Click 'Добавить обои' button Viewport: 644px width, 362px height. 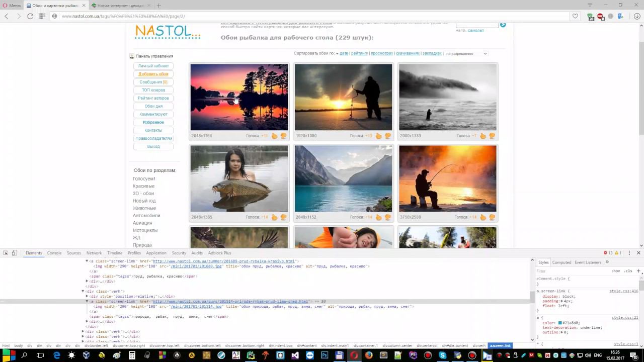pyautogui.click(x=153, y=74)
